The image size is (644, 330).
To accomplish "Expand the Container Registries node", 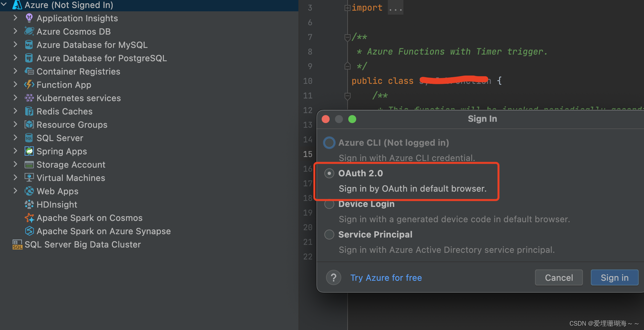I will tap(15, 71).
